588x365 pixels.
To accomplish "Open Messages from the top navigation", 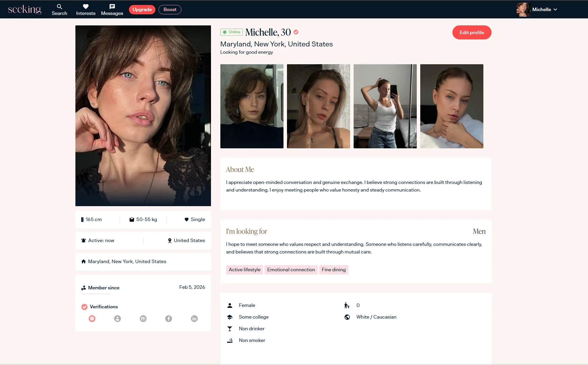I will [112, 10].
